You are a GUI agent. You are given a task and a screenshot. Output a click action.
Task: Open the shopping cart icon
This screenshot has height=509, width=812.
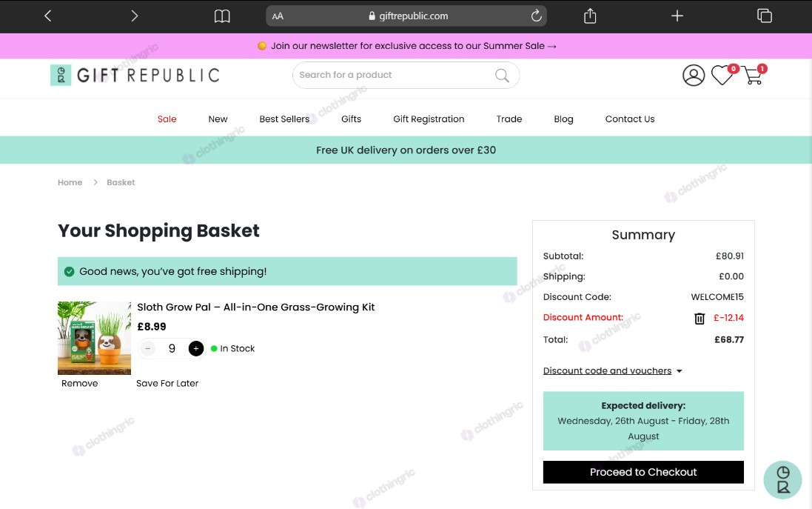click(x=753, y=76)
